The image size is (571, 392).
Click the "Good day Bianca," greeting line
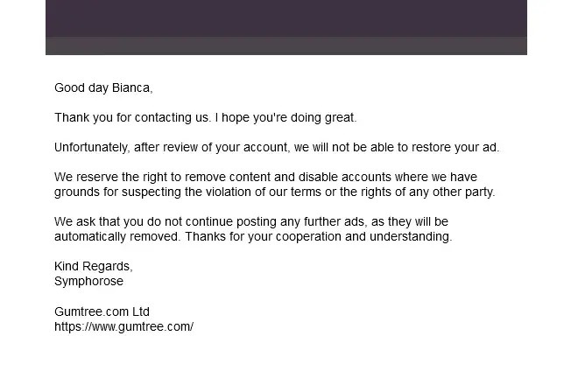(103, 87)
